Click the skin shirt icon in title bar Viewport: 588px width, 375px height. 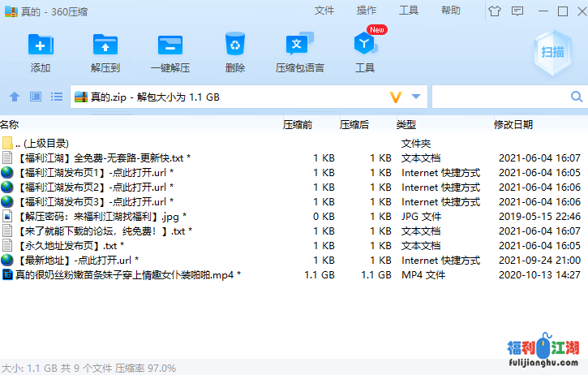495,11
